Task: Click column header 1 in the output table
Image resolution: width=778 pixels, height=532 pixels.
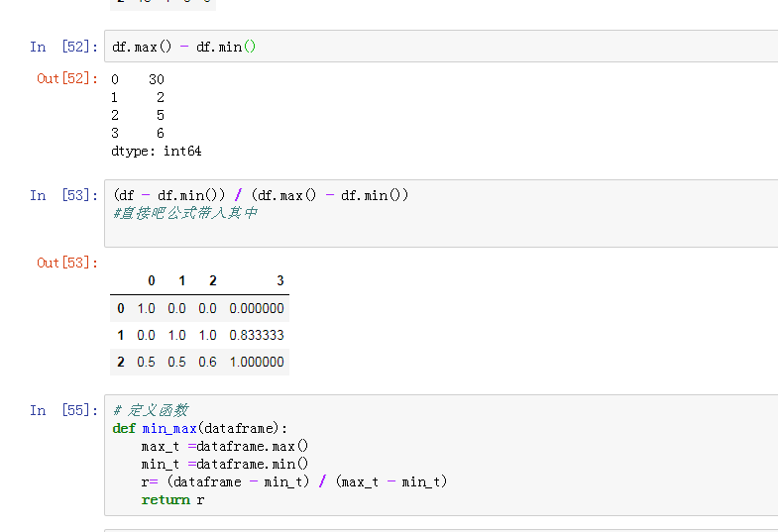Action: [181, 281]
